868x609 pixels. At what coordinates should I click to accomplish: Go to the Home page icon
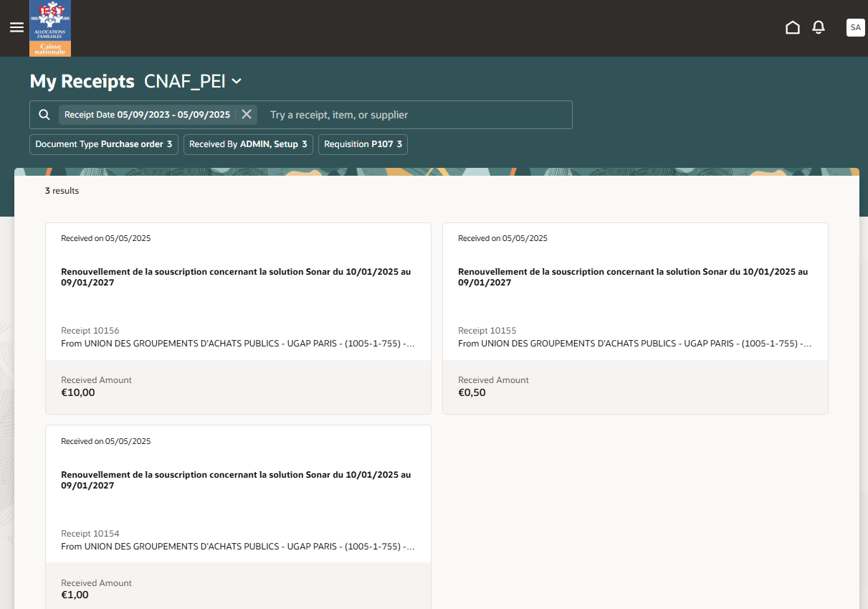coord(793,27)
